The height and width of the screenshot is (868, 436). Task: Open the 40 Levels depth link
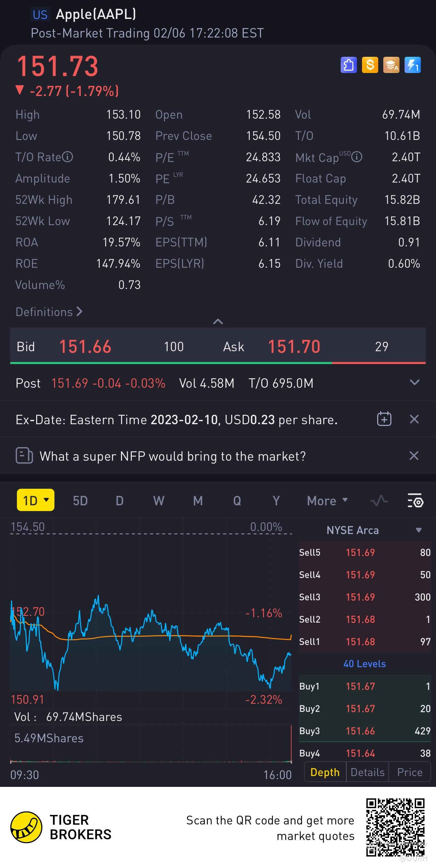coord(365,664)
